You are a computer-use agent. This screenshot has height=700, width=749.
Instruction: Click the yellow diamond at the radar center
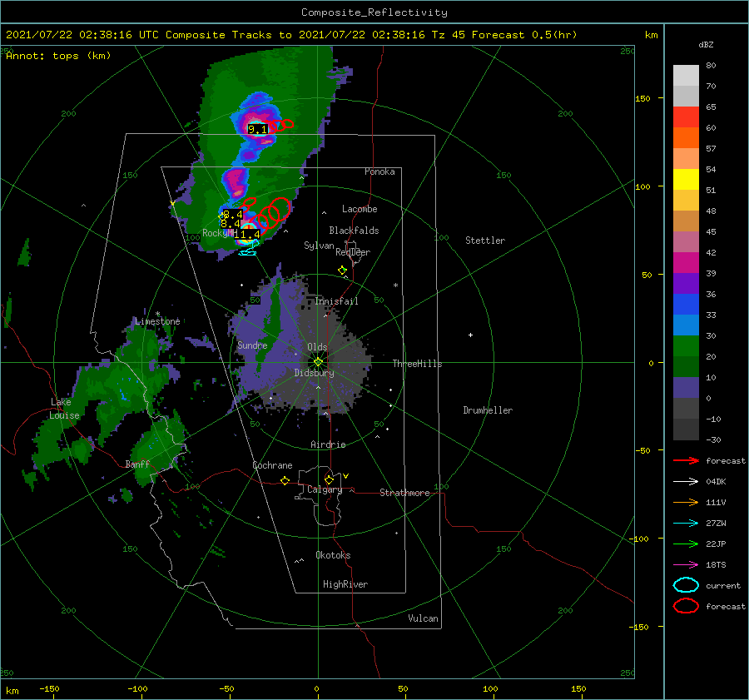pos(318,362)
